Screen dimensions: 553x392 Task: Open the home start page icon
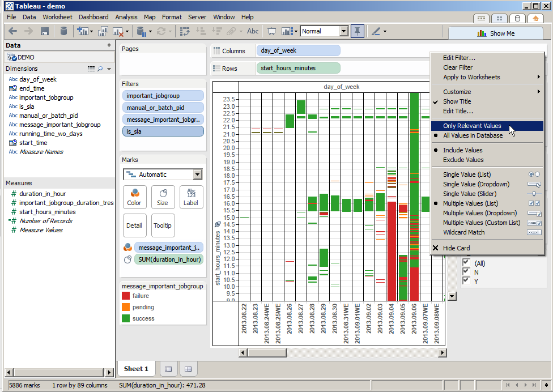[x=535, y=18]
